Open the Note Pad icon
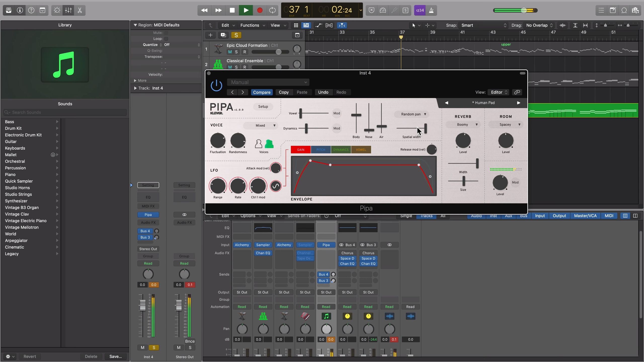The width and height of the screenshot is (644, 362). tap(613, 10)
